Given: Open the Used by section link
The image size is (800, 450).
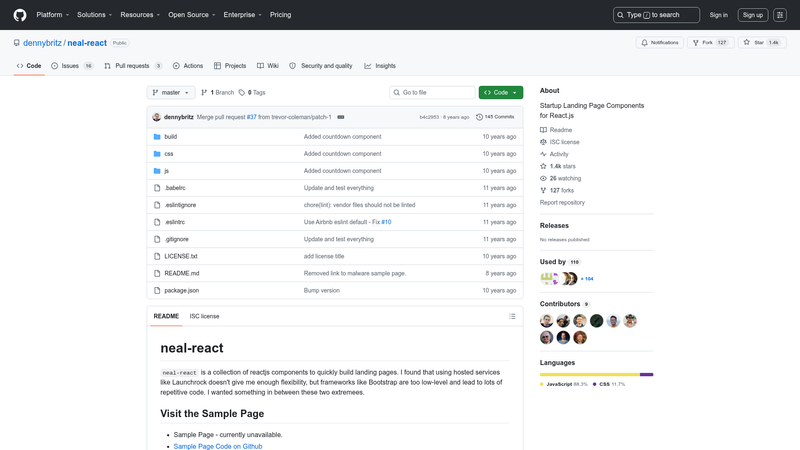Looking at the screenshot, I should point(560,262).
